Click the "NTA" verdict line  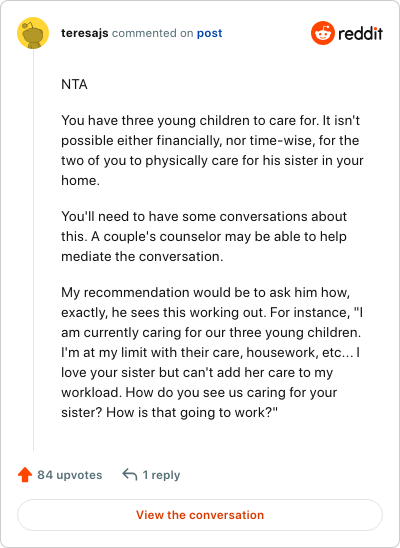tap(74, 85)
